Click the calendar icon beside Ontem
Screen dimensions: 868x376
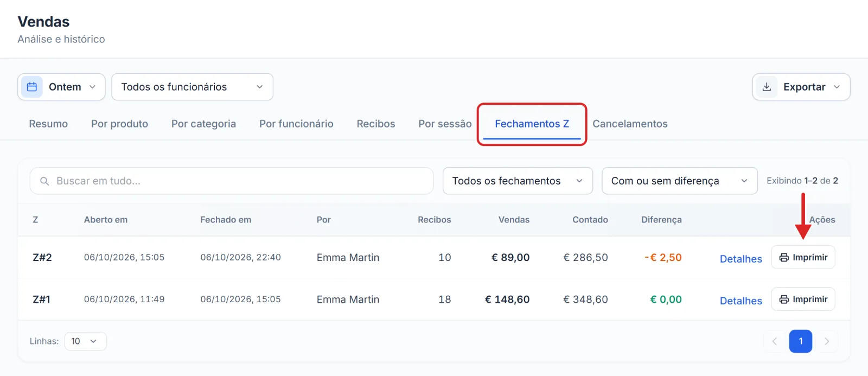point(32,87)
